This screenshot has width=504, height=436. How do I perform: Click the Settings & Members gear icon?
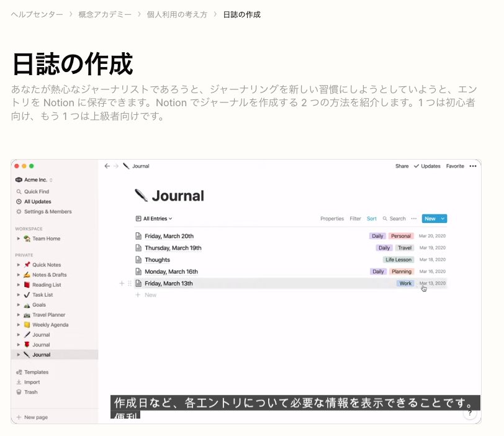[x=19, y=212]
